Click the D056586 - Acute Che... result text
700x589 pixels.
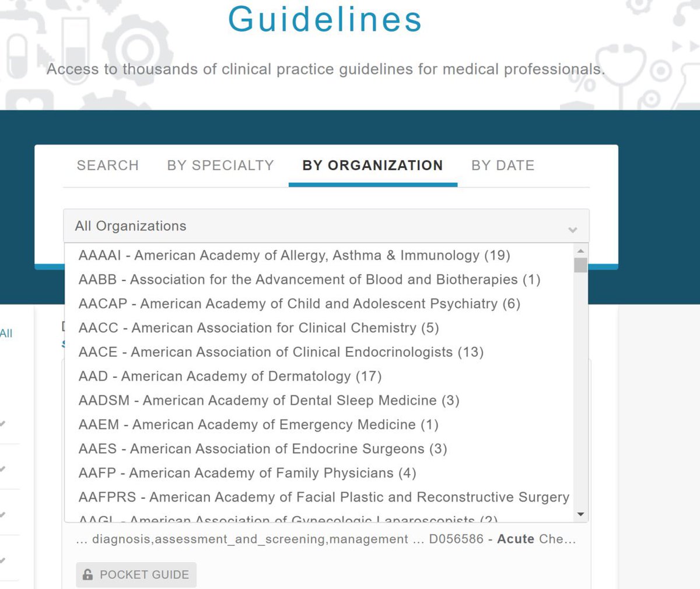pyautogui.click(x=502, y=539)
